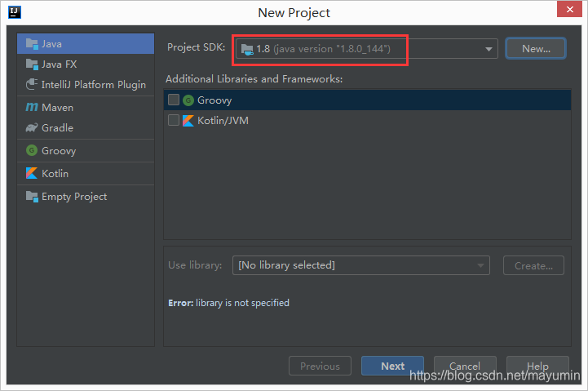Viewport: 588px width, 391px height.
Task: Enable the Kotlin/JVM framework checkbox
Action: [174, 120]
